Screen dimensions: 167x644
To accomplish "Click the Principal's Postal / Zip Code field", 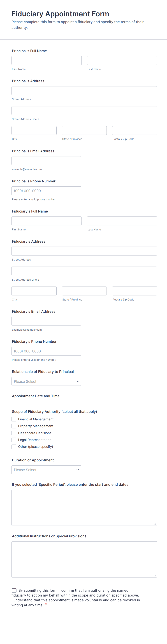I will click(134, 130).
